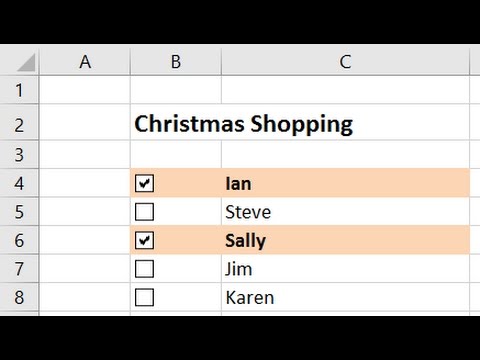Select the cell containing Steve

click(x=345, y=212)
